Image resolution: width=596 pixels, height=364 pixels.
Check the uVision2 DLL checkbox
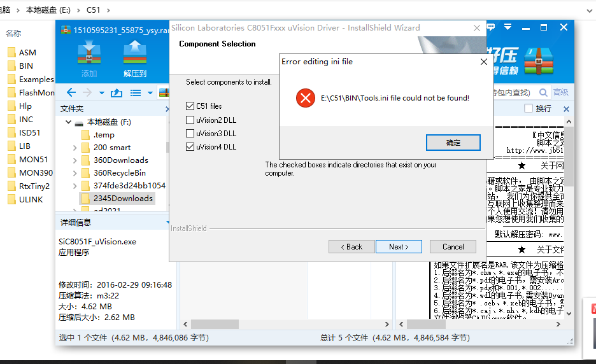click(x=190, y=120)
